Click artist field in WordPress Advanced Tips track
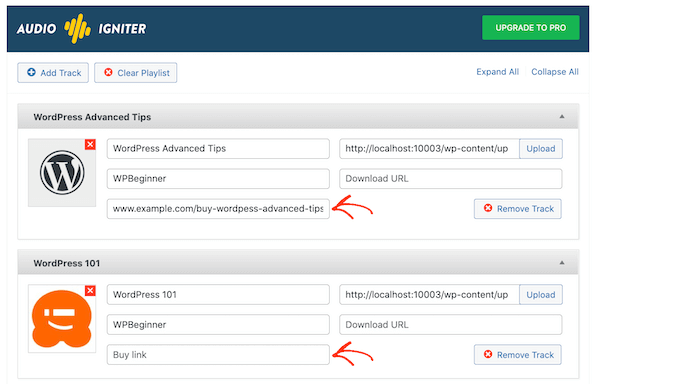The width and height of the screenshot is (680, 384). pyautogui.click(x=218, y=178)
